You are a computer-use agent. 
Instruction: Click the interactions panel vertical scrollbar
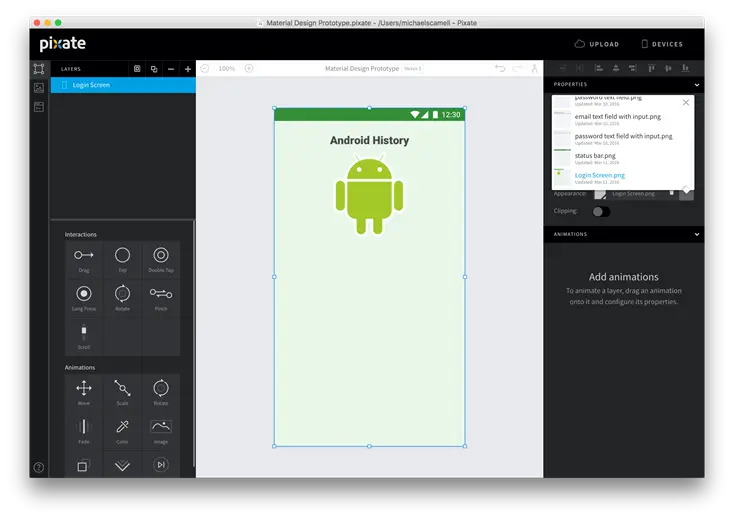[194, 344]
